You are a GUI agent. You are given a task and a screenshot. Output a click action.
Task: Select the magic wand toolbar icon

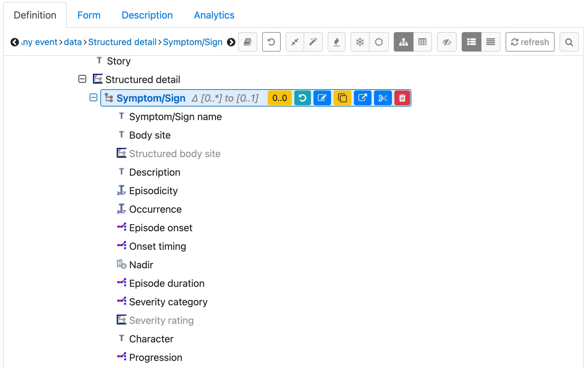click(x=313, y=42)
